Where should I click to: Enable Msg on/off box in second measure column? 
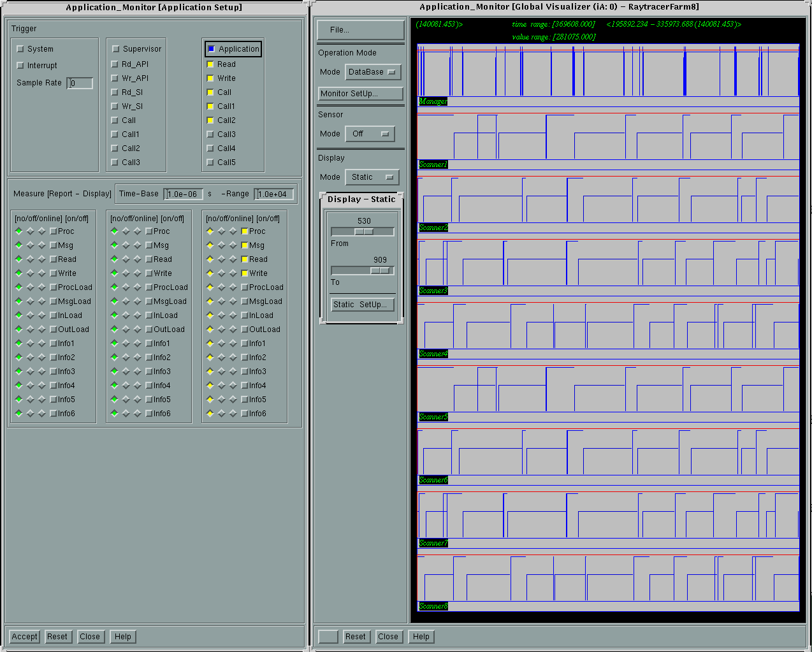149,245
